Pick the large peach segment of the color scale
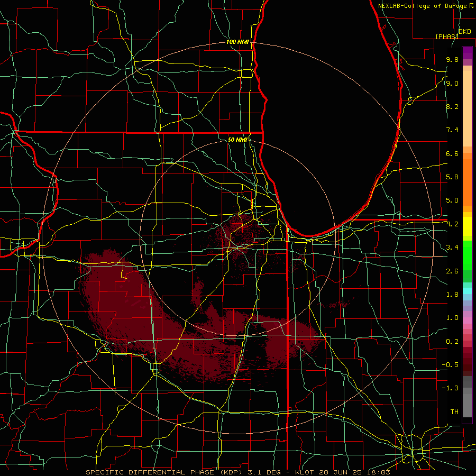The width and height of the screenshot is (476, 476). point(467,108)
